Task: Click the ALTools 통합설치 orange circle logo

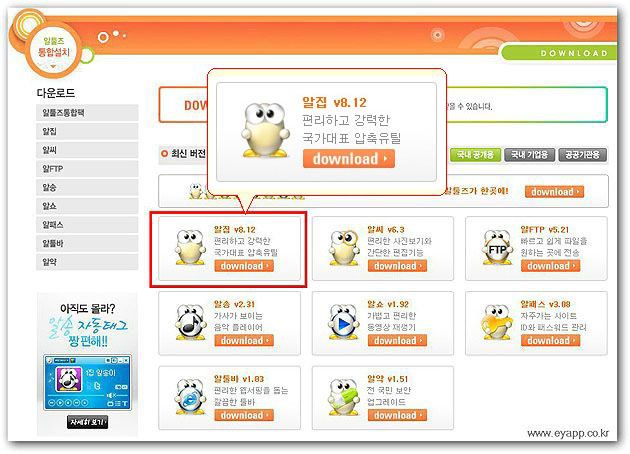Action: pyautogui.click(x=53, y=49)
